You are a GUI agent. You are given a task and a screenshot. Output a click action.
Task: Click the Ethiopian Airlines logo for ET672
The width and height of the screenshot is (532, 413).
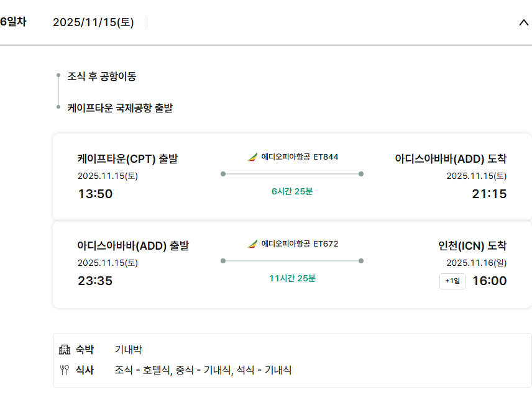click(252, 244)
